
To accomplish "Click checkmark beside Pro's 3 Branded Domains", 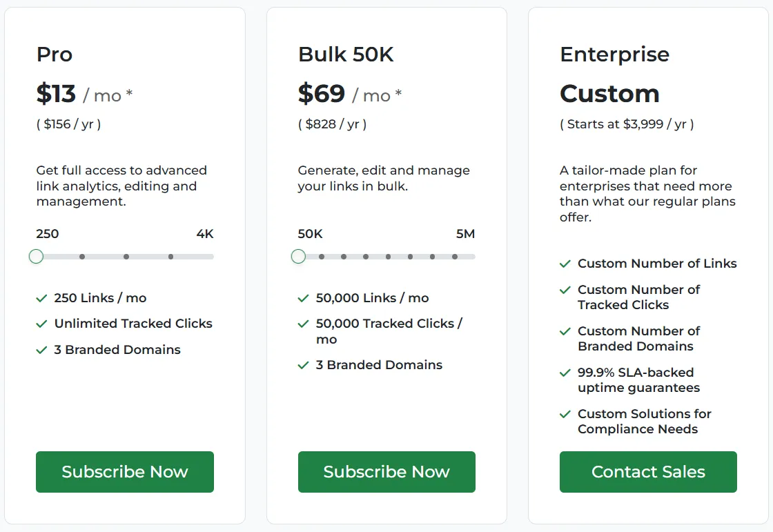I will pos(41,350).
